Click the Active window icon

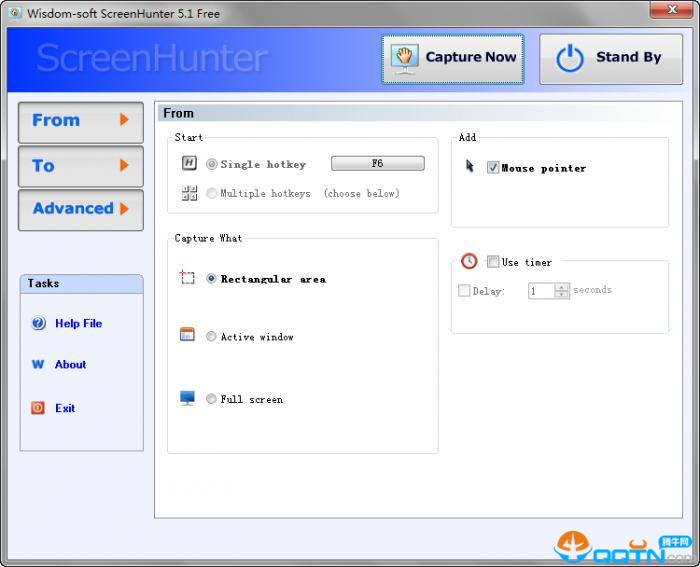(x=187, y=336)
